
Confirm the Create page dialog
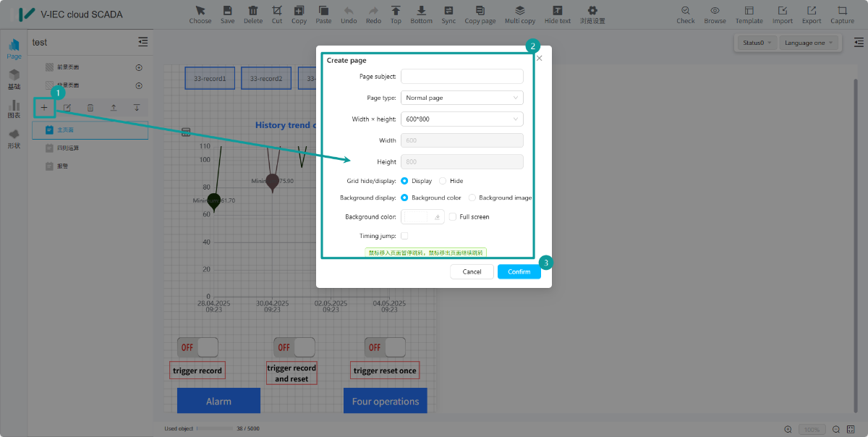[x=519, y=271]
